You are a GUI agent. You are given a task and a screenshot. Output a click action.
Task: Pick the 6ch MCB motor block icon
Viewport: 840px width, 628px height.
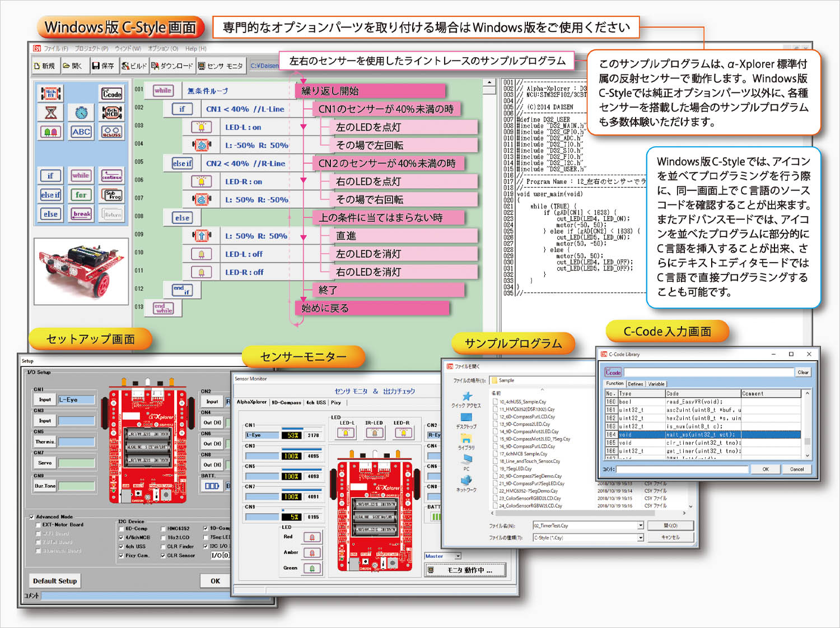point(112,113)
